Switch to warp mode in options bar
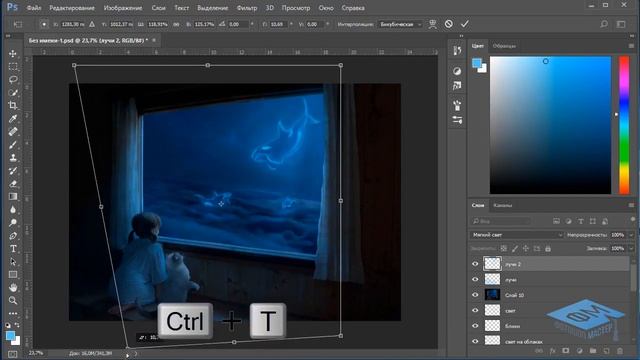Screen dimensions: 640x360 [433, 24]
